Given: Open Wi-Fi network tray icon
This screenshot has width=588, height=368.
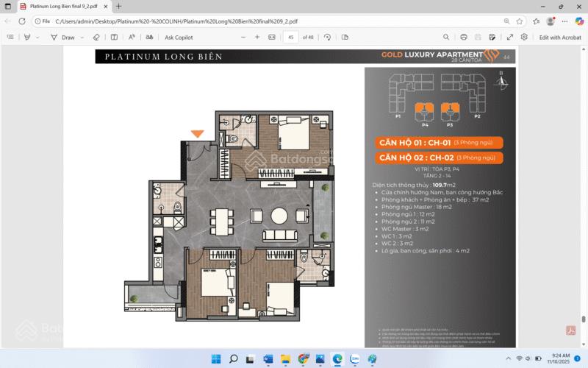Looking at the screenshot, I should click(520, 358).
